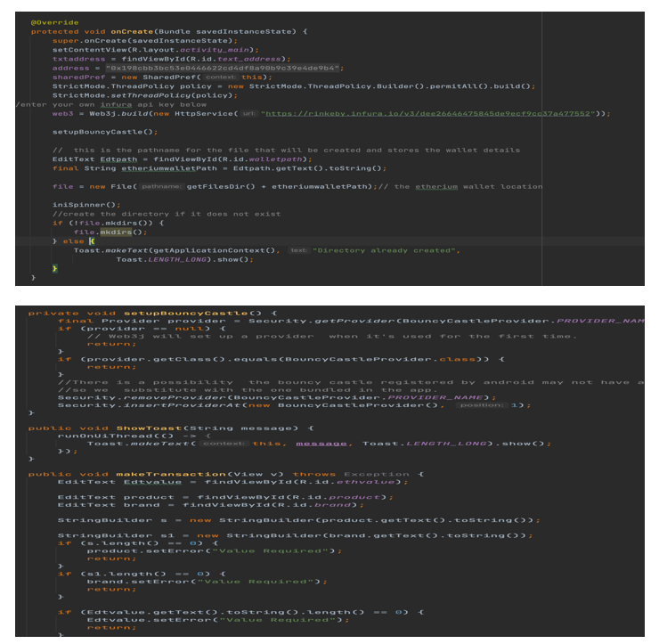This screenshot has height=644, width=659.
Task: Click the 'context:' hint in SharedPref call
Action: coord(221,77)
